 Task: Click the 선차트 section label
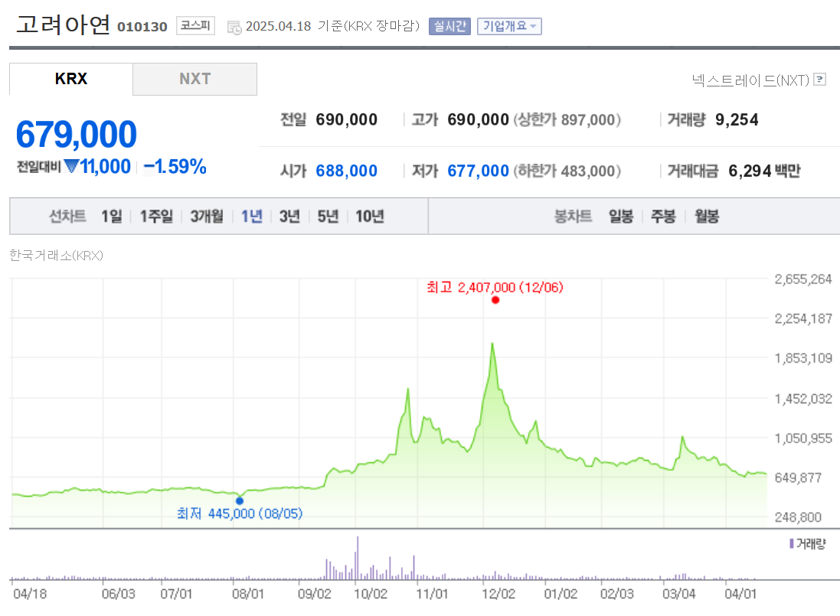point(67,217)
